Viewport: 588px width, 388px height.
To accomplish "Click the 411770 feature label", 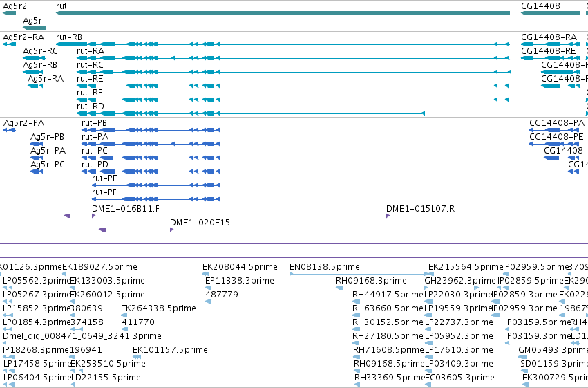I will 138,322.
